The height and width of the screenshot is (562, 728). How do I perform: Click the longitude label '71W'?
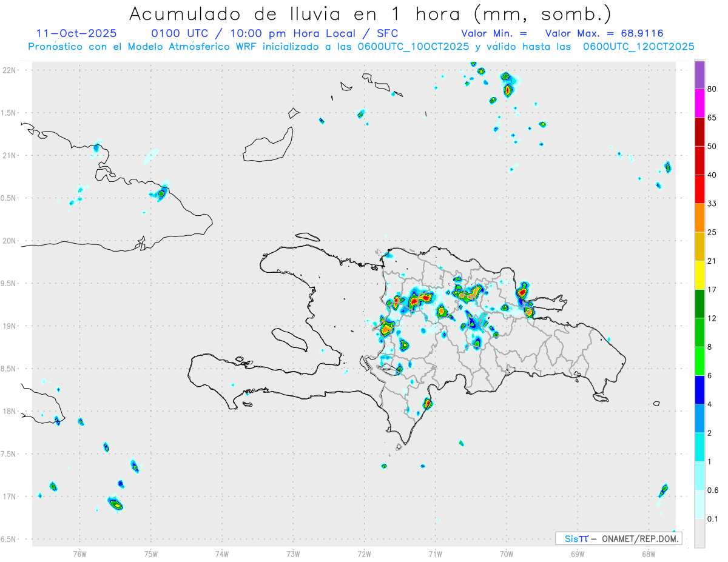[435, 554]
